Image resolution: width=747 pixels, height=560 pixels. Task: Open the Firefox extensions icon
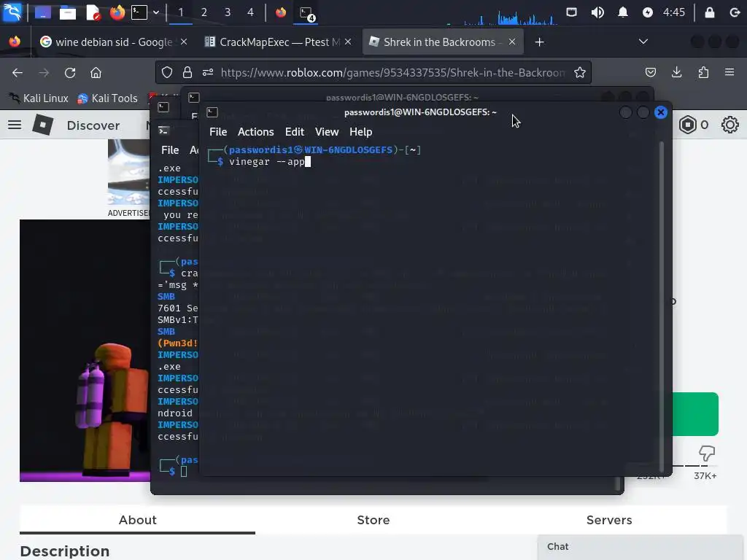point(703,72)
